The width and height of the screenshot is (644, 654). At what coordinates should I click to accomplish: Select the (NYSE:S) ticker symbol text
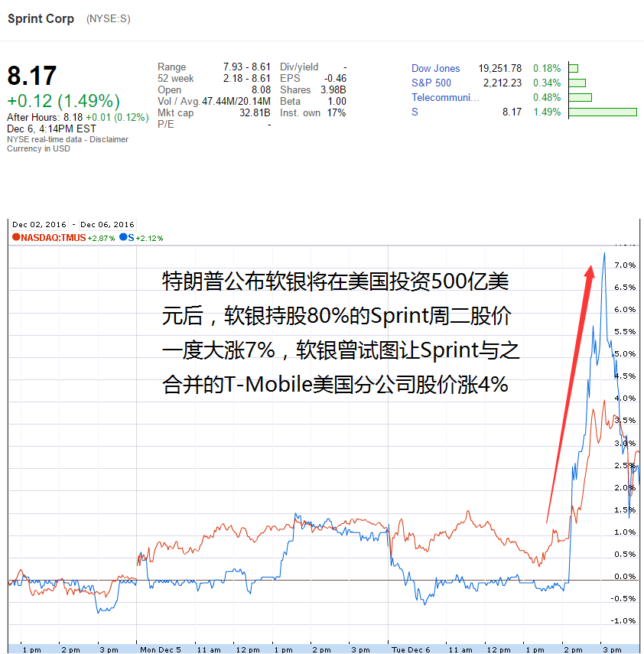tap(108, 19)
